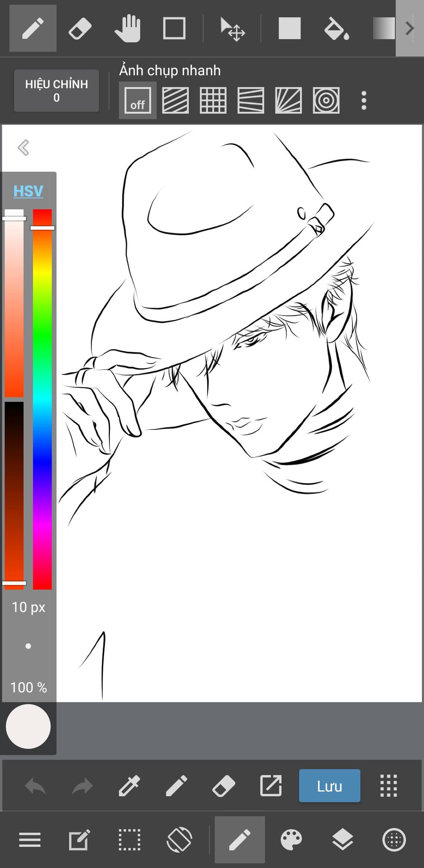Open the dotted selection menu
The width and height of the screenshot is (424, 868).
point(129,840)
